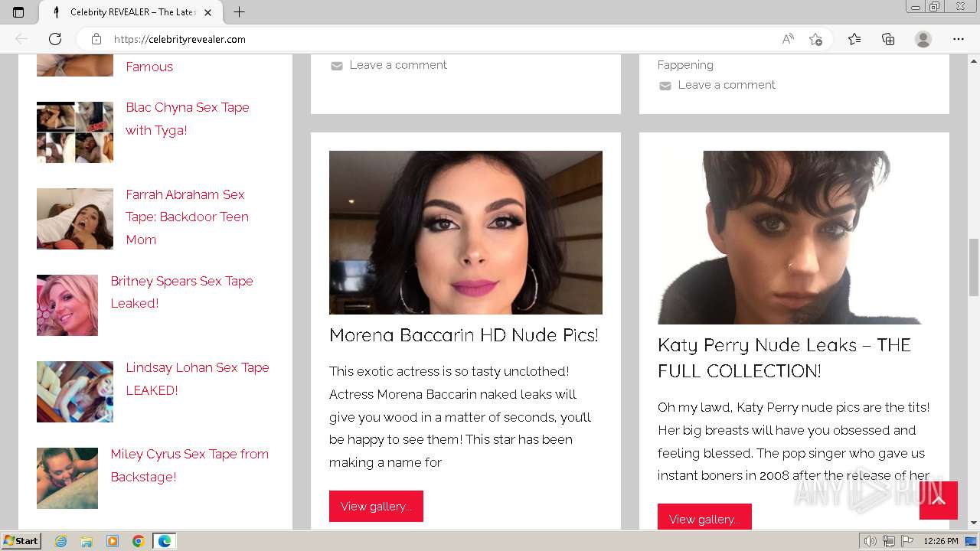Click the Katy Perry post image
Image resolution: width=980 pixels, height=551 pixels.
[x=794, y=237]
